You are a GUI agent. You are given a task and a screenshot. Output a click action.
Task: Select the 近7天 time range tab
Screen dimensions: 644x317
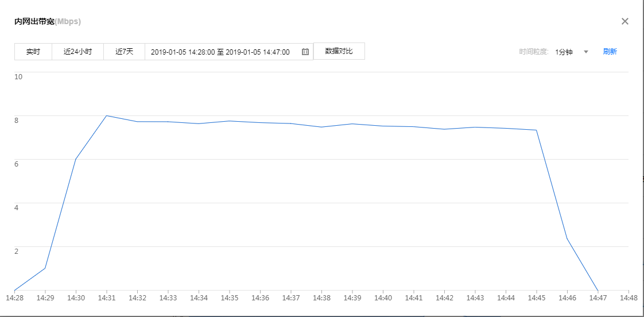pyautogui.click(x=124, y=52)
